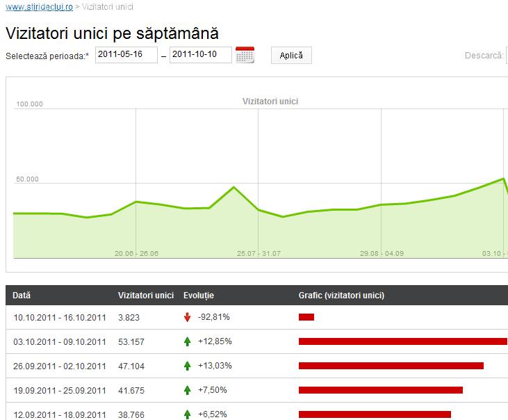Click the Grafic (vizitatori unici) column header

[x=341, y=296]
